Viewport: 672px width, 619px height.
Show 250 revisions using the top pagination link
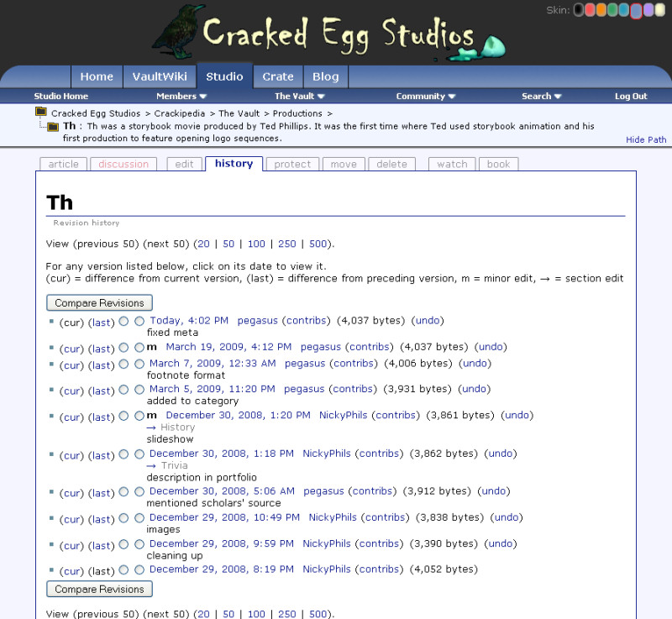point(287,244)
